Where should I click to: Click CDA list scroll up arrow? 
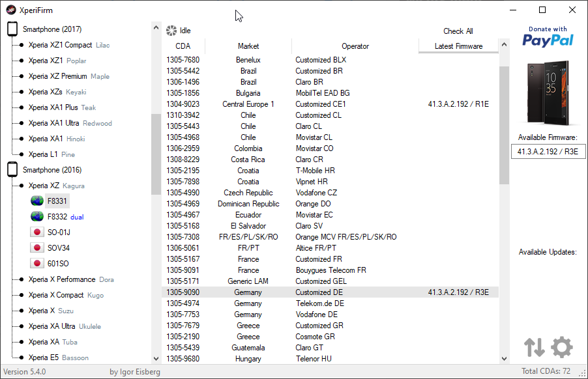tap(505, 44)
